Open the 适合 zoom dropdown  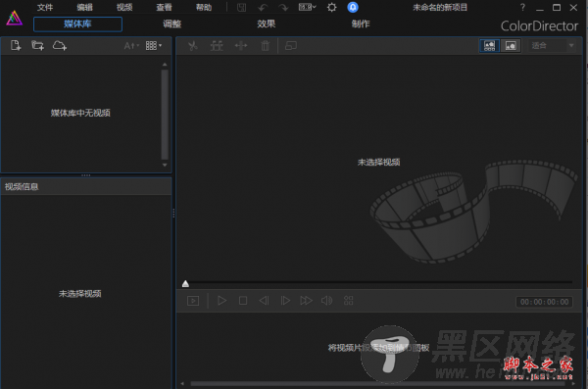tap(552, 46)
